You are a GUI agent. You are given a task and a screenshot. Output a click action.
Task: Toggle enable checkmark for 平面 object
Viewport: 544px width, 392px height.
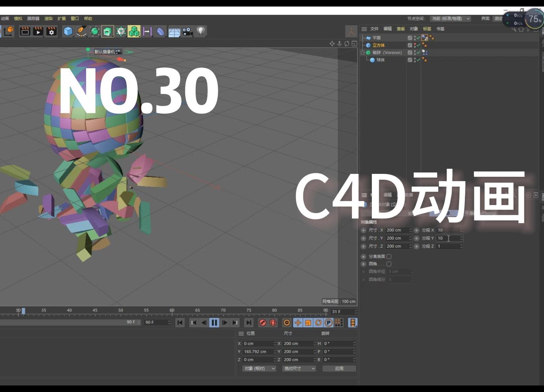click(418, 38)
